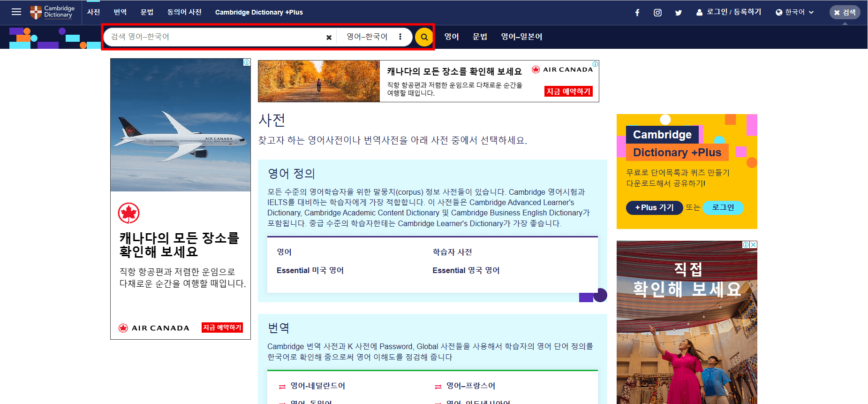Click the +Plus 가기 button
The image size is (868, 404).
[x=654, y=207]
